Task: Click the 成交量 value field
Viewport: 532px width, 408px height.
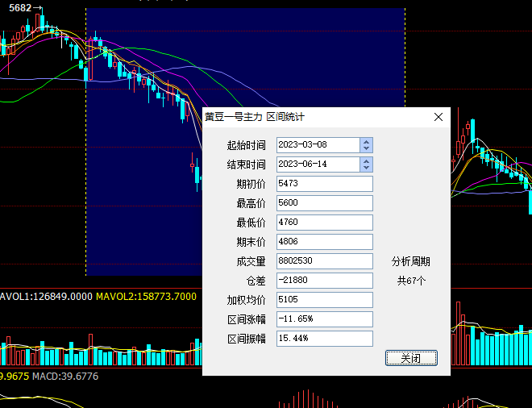Action: (324, 261)
